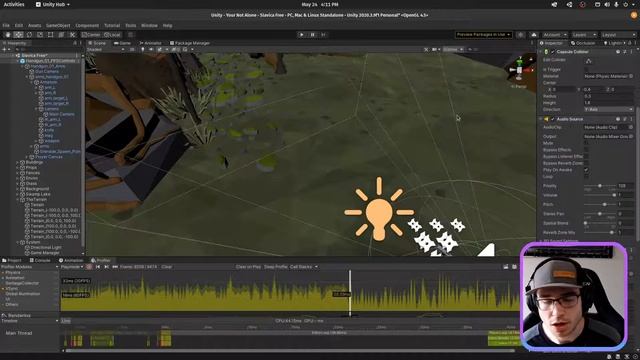Click the Step frame button
Screen dimensions: 640x360
pos(323,35)
